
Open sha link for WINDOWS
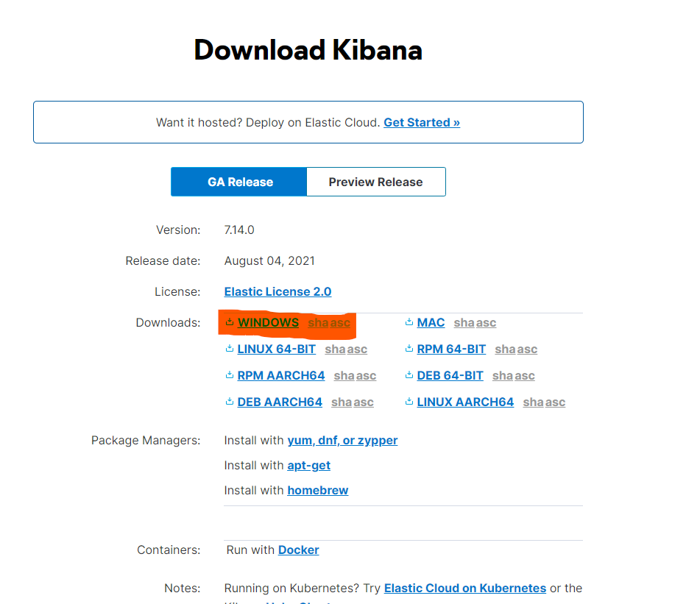click(x=318, y=322)
